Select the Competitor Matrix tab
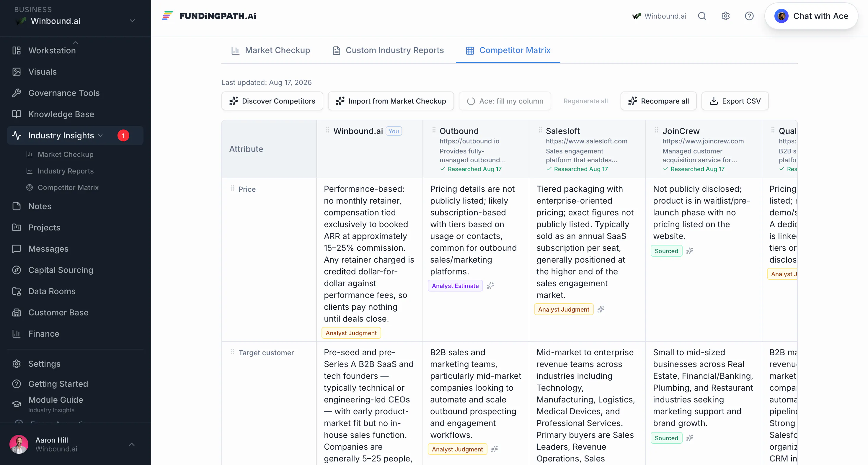The height and width of the screenshot is (465, 868). (x=508, y=50)
